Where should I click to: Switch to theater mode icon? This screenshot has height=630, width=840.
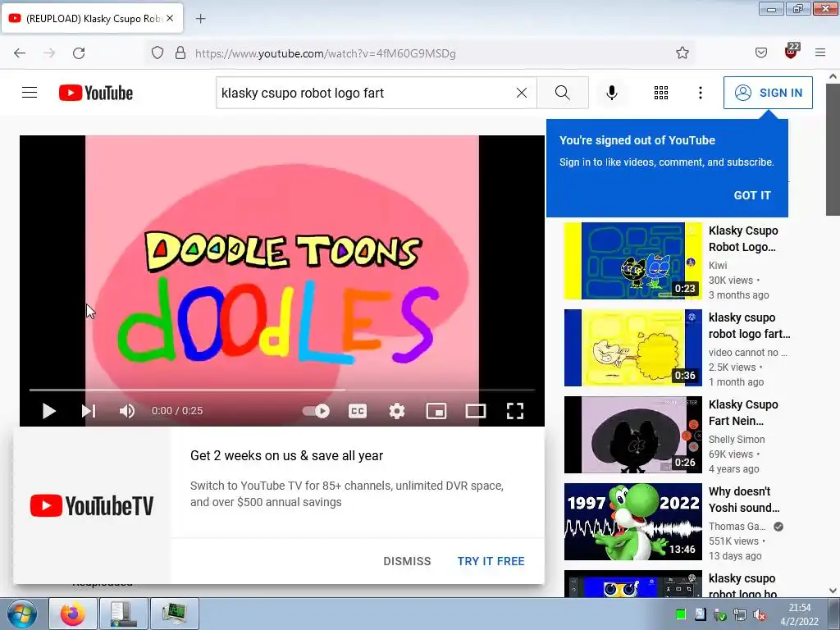point(476,411)
